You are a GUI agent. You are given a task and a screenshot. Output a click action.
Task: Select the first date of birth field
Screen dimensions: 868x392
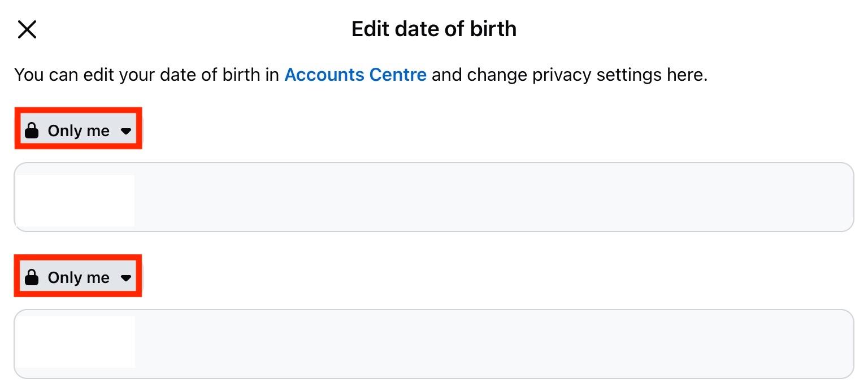pos(433,197)
